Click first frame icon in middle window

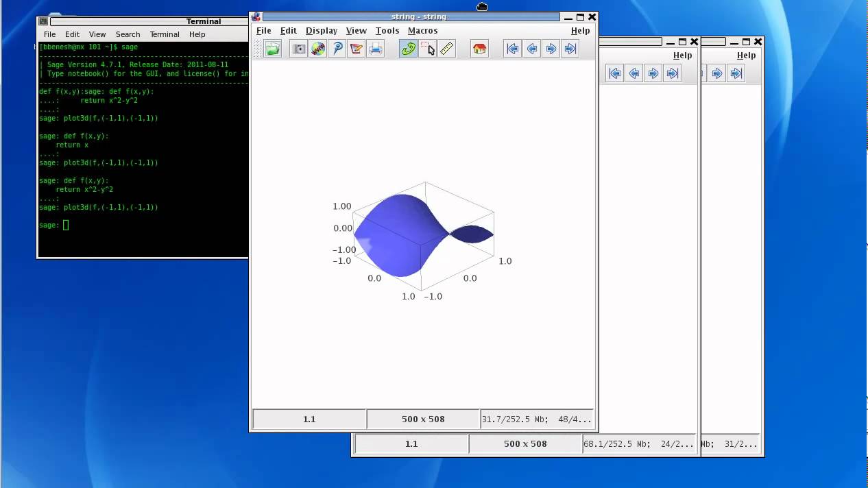pyautogui.click(x=615, y=73)
